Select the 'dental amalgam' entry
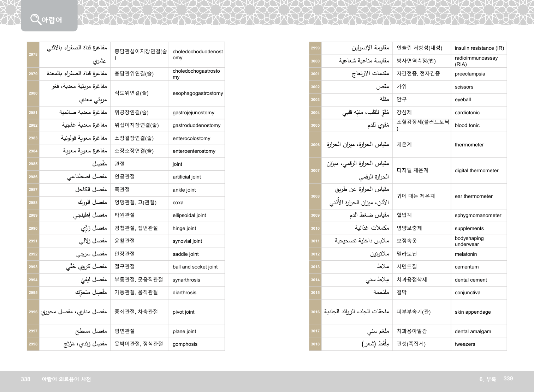The image size is (534, 392). pyautogui.click(x=473, y=332)
